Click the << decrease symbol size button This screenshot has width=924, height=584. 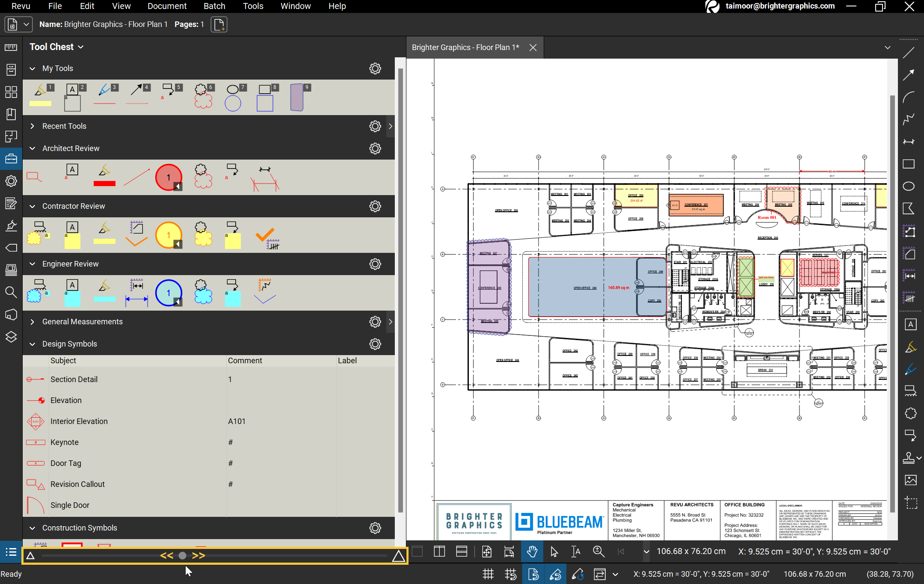166,556
